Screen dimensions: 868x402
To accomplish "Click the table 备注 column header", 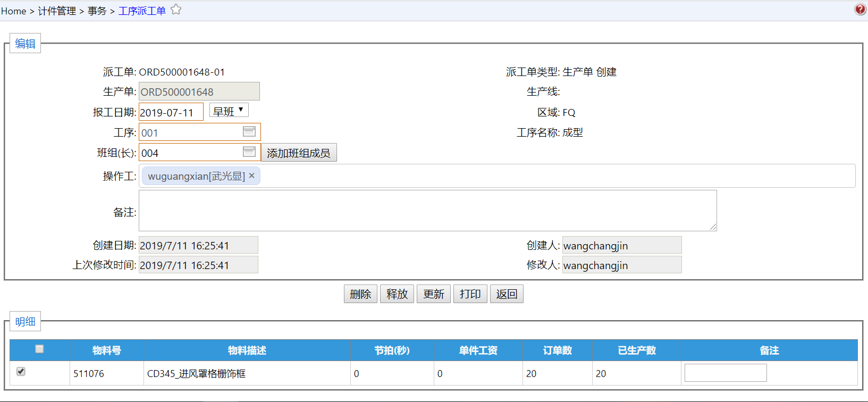I will point(769,350).
